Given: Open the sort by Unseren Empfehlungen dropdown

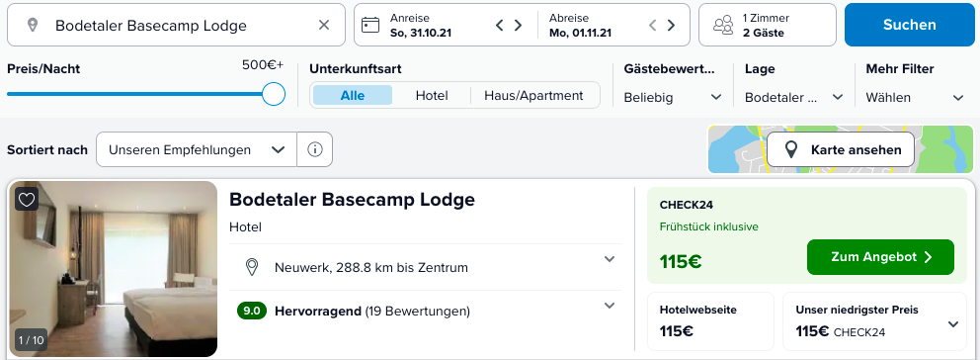Looking at the screenshot, I should point(197,149).
